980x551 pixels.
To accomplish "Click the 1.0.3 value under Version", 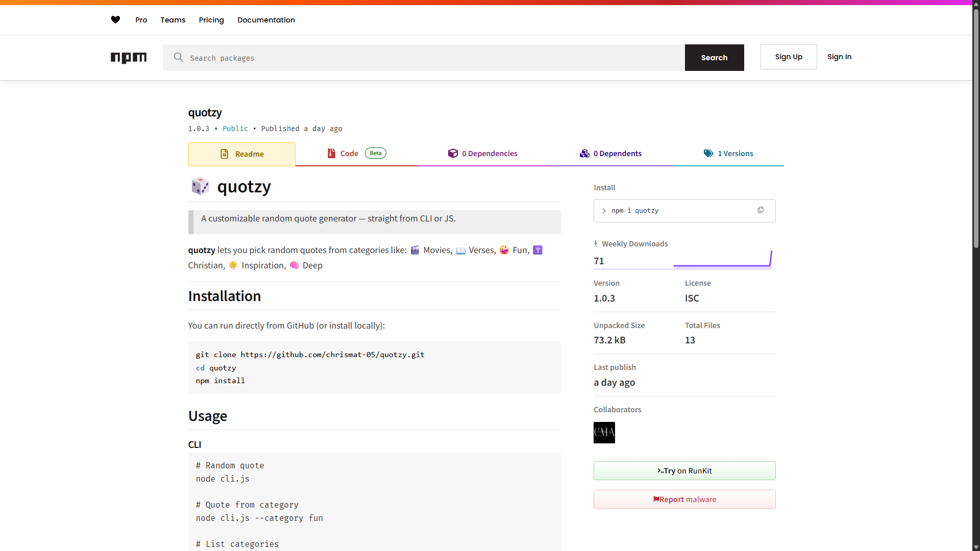I will (x=604, y=298).
